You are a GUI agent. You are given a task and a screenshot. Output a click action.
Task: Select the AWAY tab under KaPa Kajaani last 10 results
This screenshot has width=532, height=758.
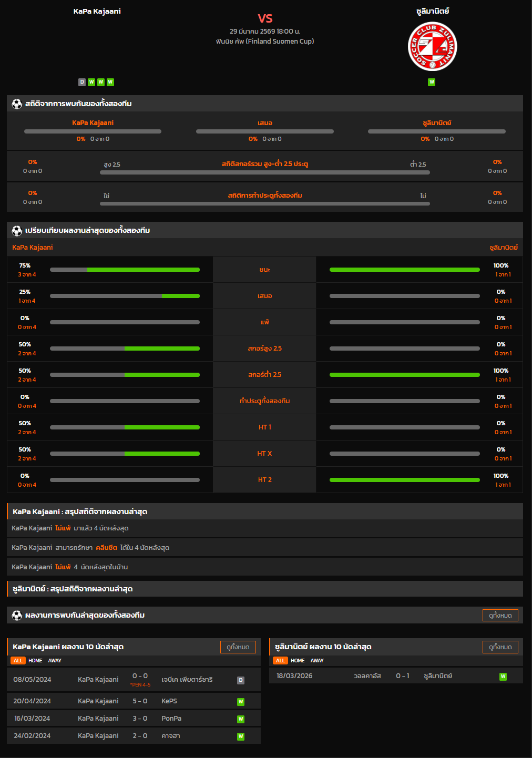(55, 661)
